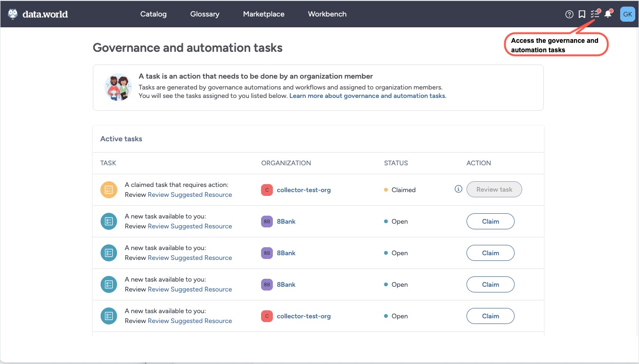Click the red C badge in last open row
Viewport: 639px width, 364px height.
[267, 316]
